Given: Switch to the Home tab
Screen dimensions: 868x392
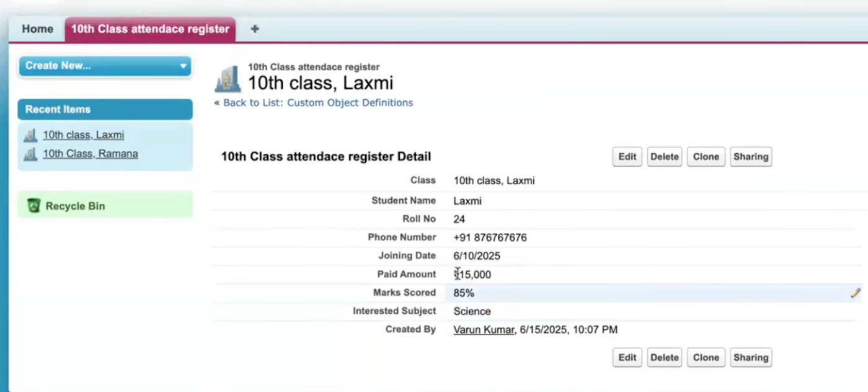Looking at the screenshot, I should click(37, 29).
